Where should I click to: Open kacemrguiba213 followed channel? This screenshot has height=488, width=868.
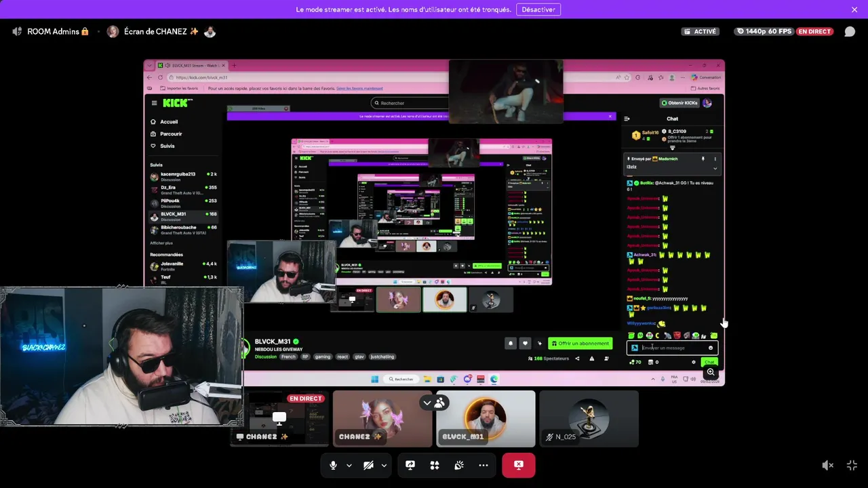pos(184,176)
